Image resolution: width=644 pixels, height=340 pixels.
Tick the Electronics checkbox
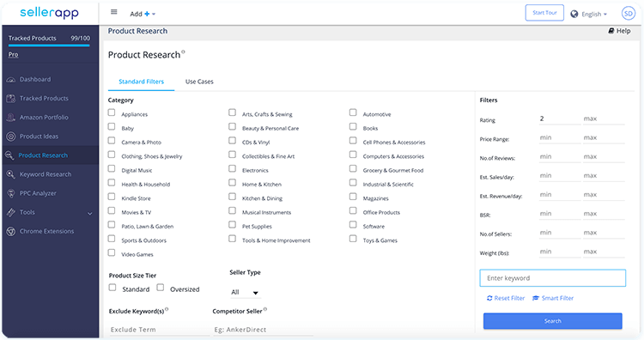coord(233,169)
